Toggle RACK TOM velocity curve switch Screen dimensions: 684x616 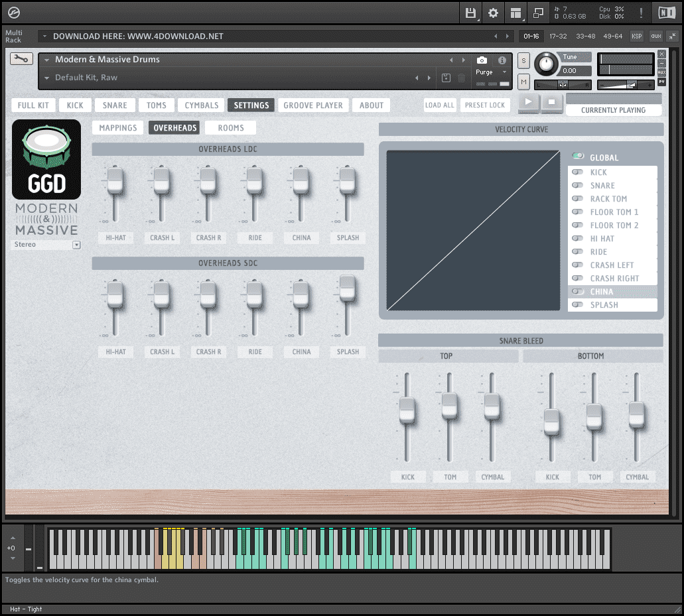click(x=578, y=198)
